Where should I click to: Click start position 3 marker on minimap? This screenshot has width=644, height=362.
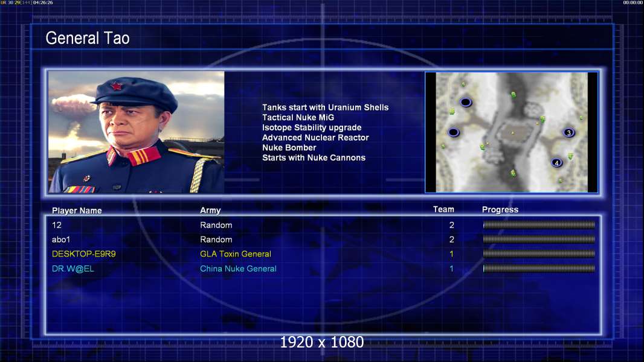point(568,132)
